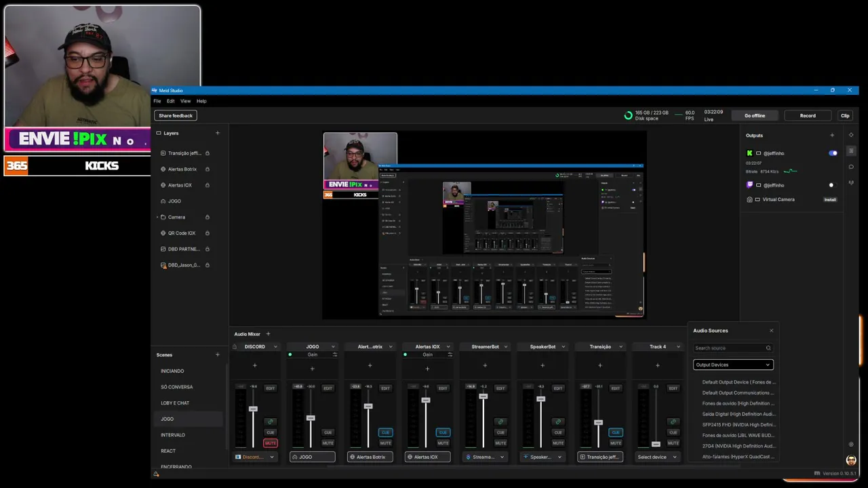Open the JOGO track Gain settings icon
The height and width of the screenshot is (488, 868).
[x=334, y=354]
